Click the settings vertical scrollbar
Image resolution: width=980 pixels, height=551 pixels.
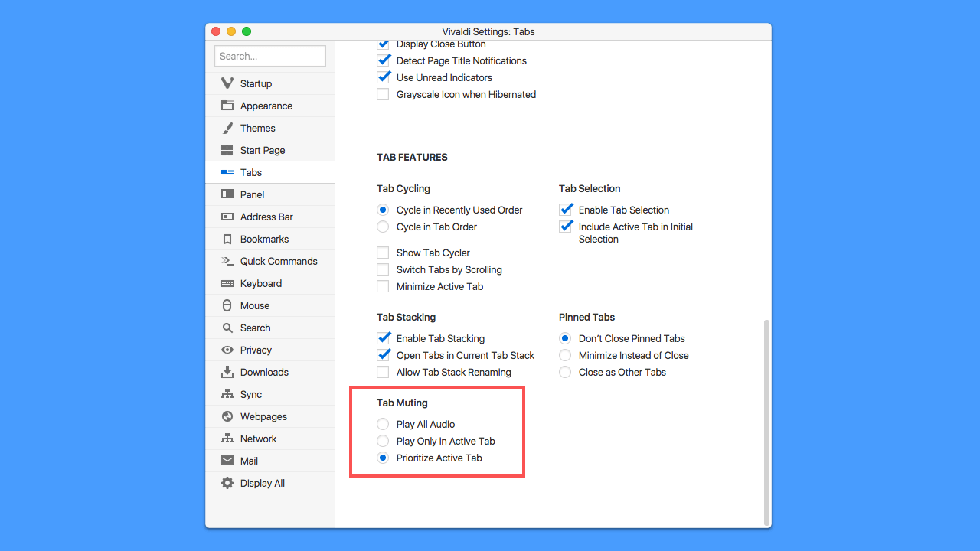pos(766,422)
